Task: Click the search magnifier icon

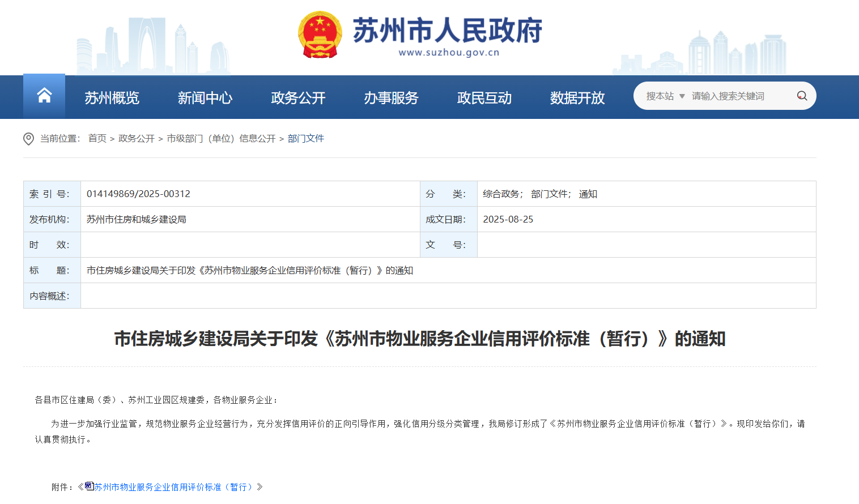Action: tap(802, 96)
